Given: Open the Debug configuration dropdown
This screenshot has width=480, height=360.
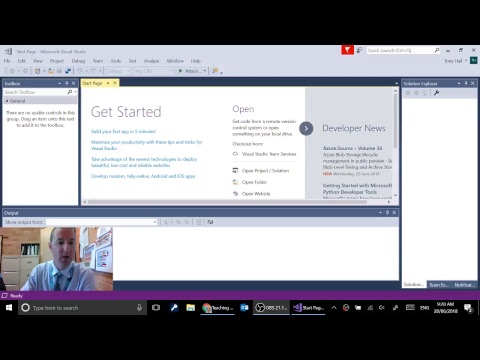Looking at the screenshot, I should [x=118, y=71].
